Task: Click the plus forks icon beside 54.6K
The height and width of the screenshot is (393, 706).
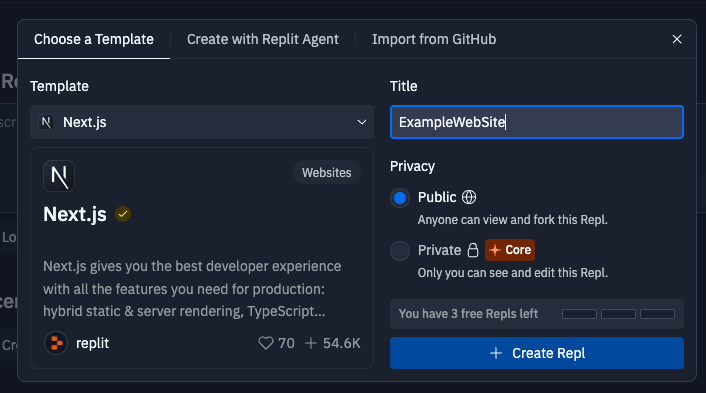Action: coord(311,343)
